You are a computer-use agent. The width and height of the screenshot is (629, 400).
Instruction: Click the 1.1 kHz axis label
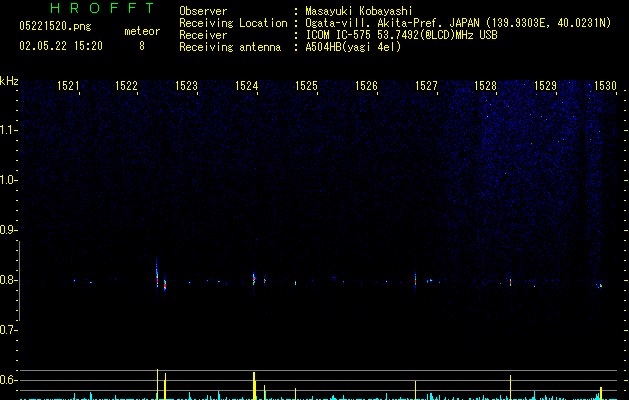click(8, 130)
